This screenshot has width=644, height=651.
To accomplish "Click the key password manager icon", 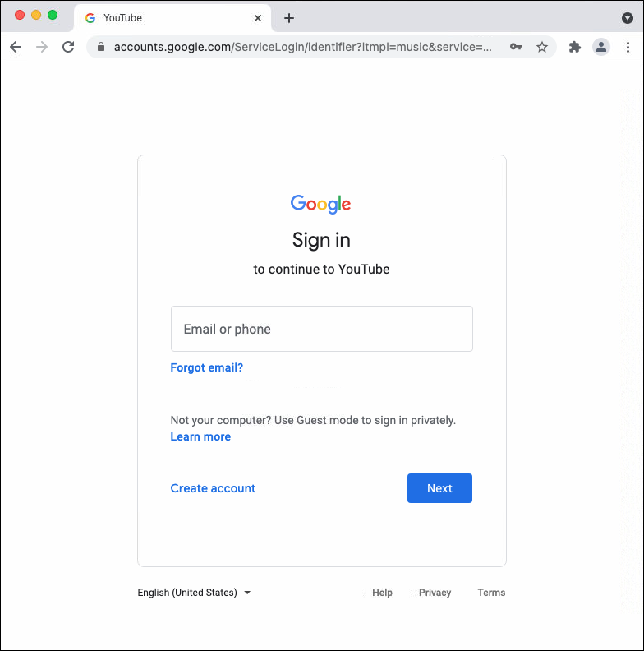I will pyautogui.click(x=516, y=47).
